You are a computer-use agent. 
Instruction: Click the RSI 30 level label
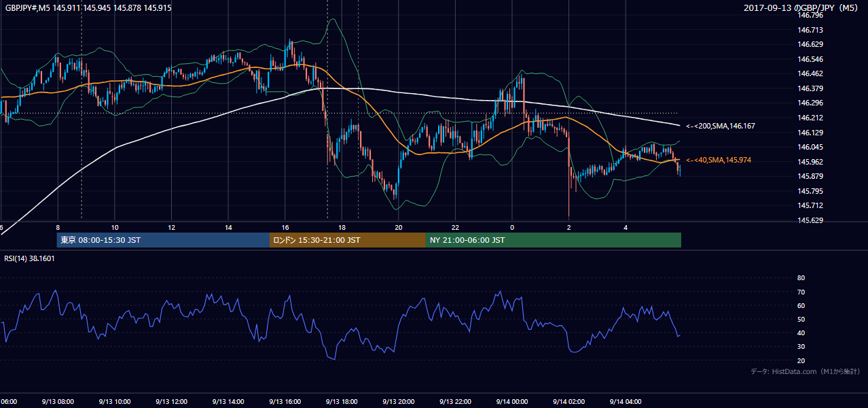tap(801, 347)
